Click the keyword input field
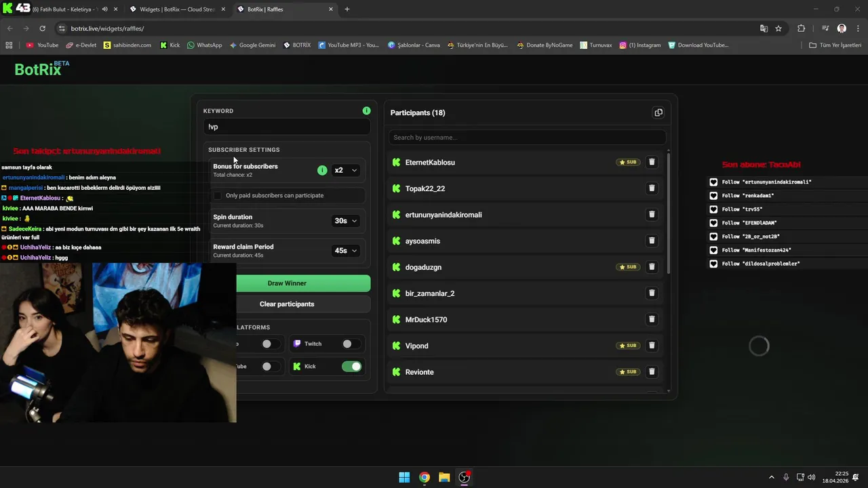The image size is (868, 488). point(287,127)
